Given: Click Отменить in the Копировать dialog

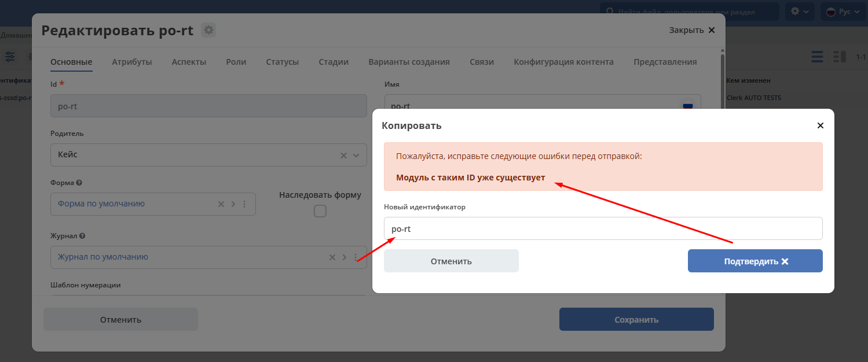Looking at the screenshot, I should coord(451,261).
